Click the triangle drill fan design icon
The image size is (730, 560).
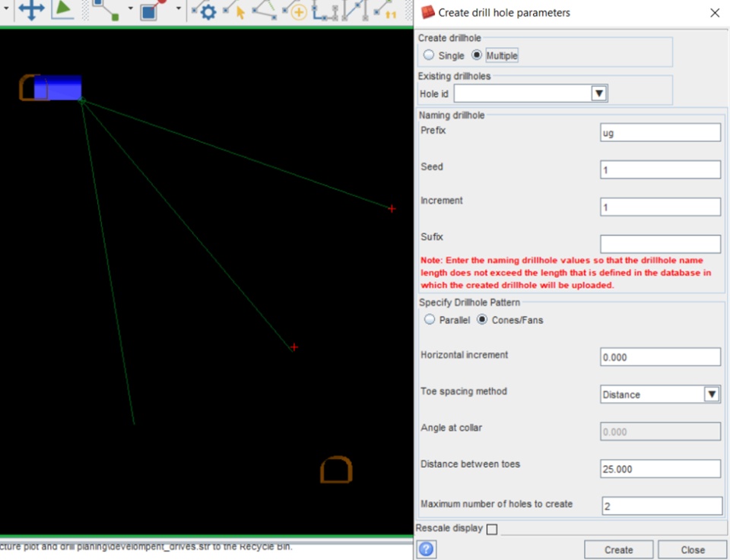265,10
